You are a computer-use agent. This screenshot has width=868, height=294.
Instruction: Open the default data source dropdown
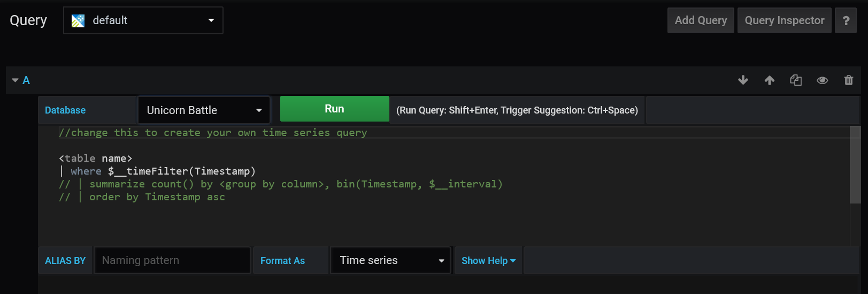point(143,20)
